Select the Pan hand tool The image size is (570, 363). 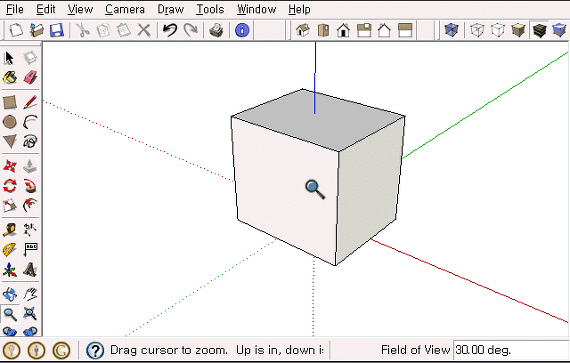click(30, 294)
